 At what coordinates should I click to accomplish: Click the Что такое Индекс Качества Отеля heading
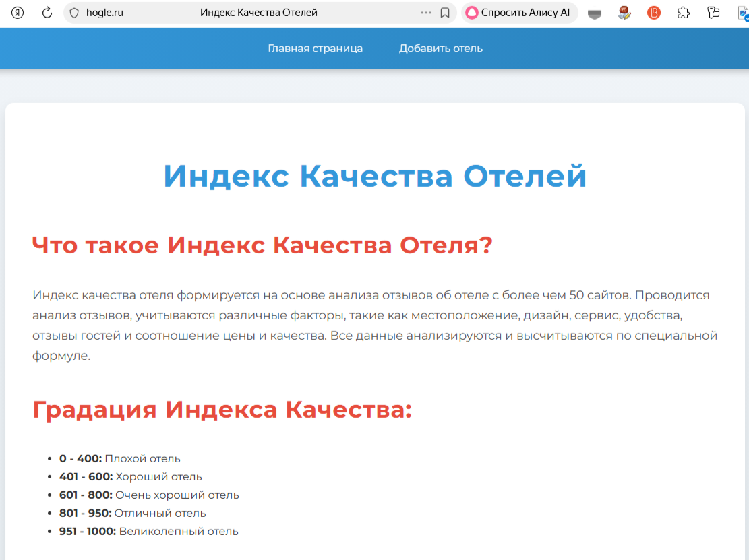click(x=262, y=245)
